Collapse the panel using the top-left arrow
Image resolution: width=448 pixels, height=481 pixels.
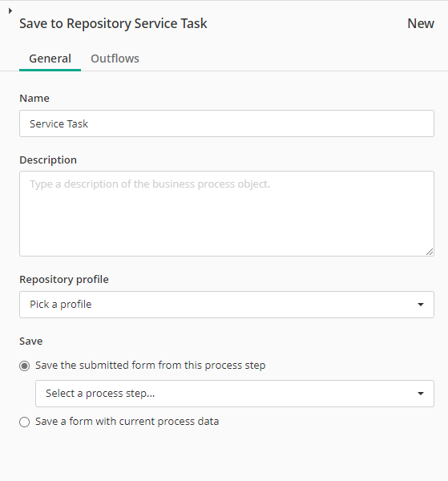[x=10, y=10]
